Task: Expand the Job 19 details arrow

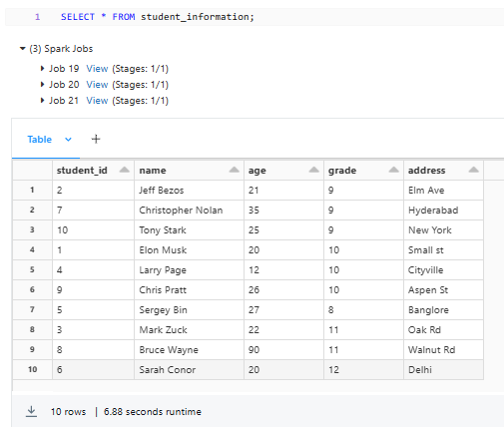Action: tap(42, 69)
